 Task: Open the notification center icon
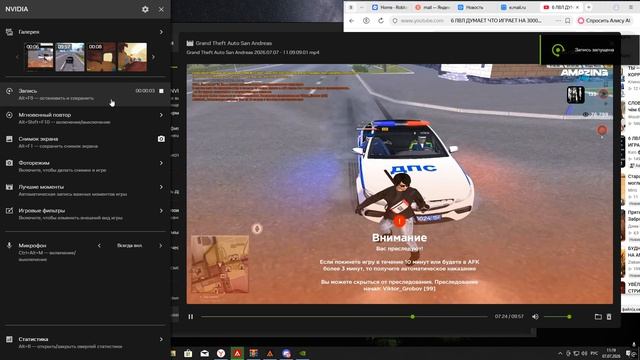(x=629, y=353)
